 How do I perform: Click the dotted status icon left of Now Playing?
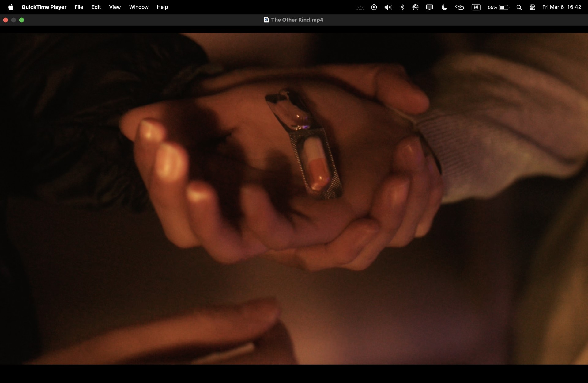360,7
